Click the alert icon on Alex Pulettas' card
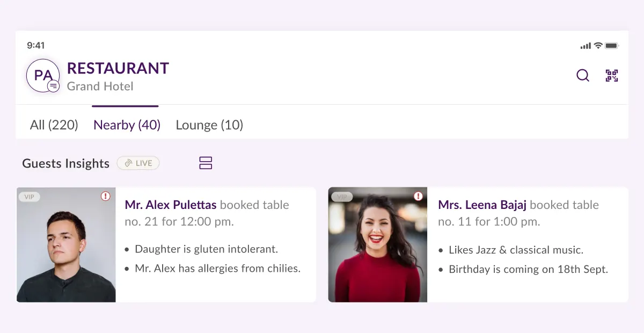This screenshot has width=644, height=333. click(x=106, y=197)
